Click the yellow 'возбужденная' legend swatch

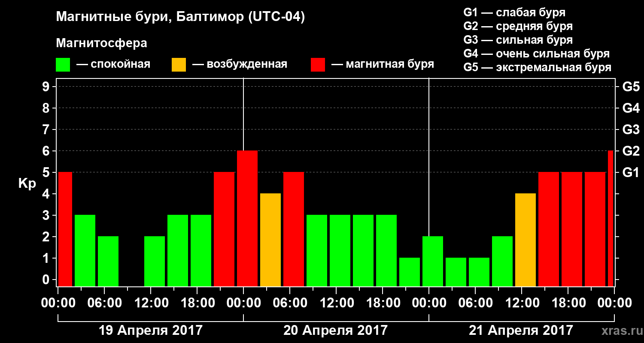click(x=179, y=65)
